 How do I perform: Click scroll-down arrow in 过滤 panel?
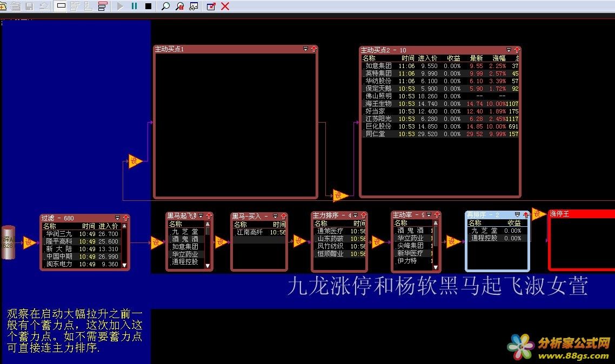[125, 265]
